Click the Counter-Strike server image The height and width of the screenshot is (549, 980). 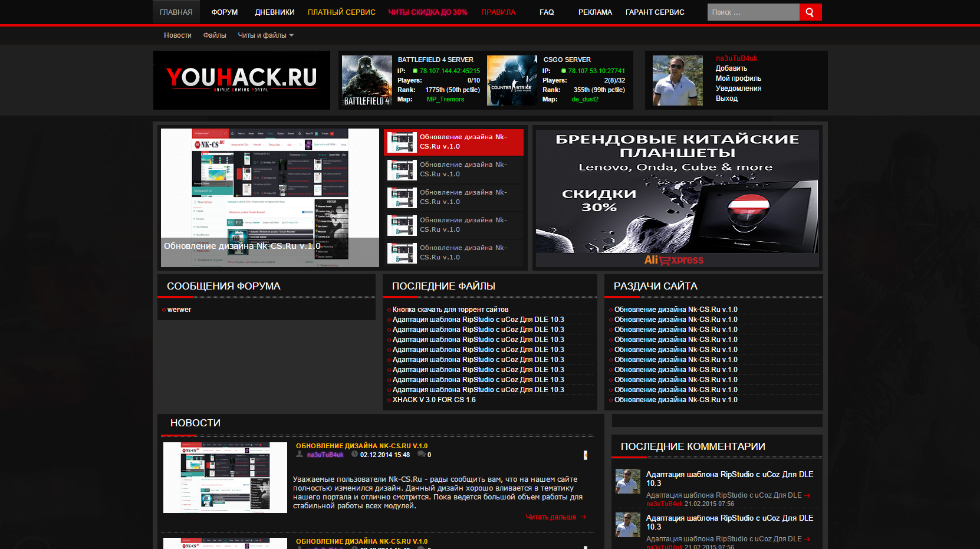coord(512,81)
